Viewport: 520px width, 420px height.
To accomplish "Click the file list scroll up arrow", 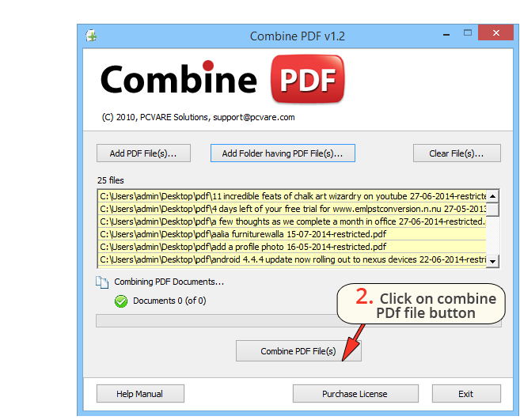I will [x=493, y=196].
